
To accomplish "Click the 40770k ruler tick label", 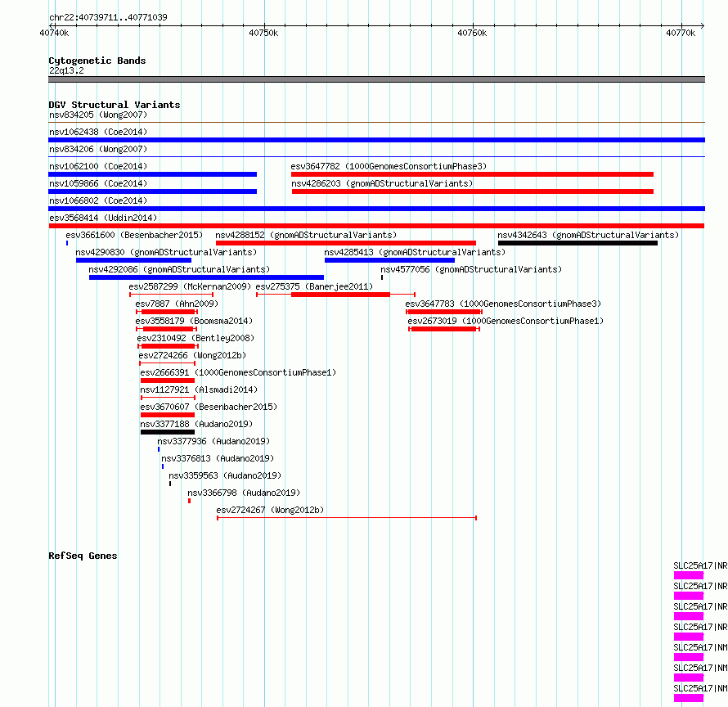I will 681,33.
